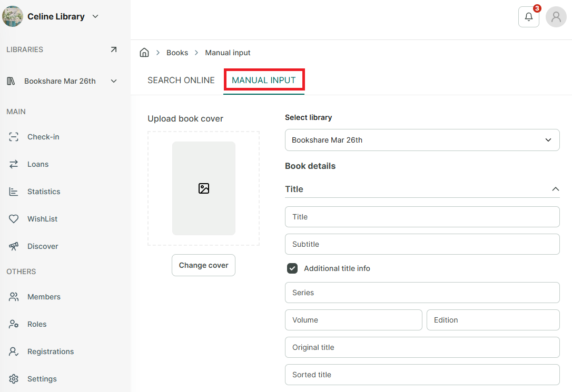Expand Bookshare Mar 26th sidebar chevron

114,81
